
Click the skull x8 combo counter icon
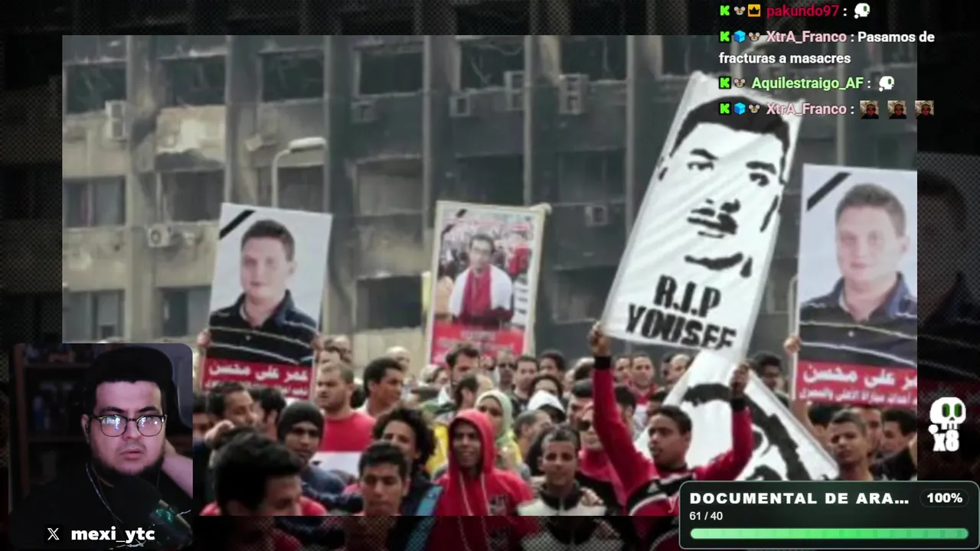pyautogui.click(x=946, y=425)
